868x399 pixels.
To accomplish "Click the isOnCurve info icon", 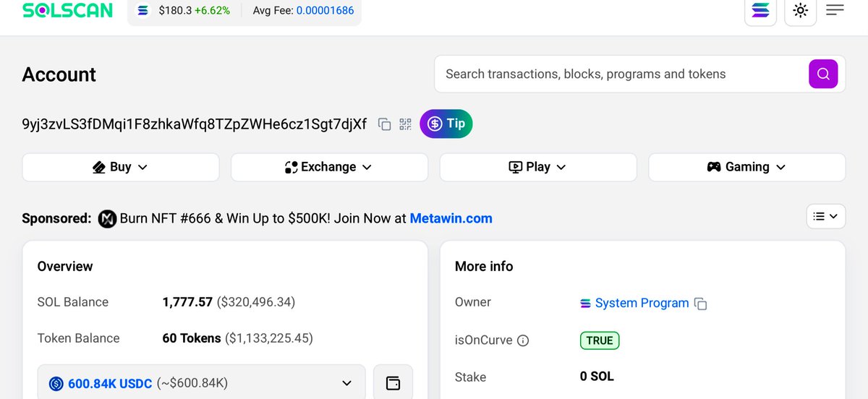I will [x=523, y=340].
